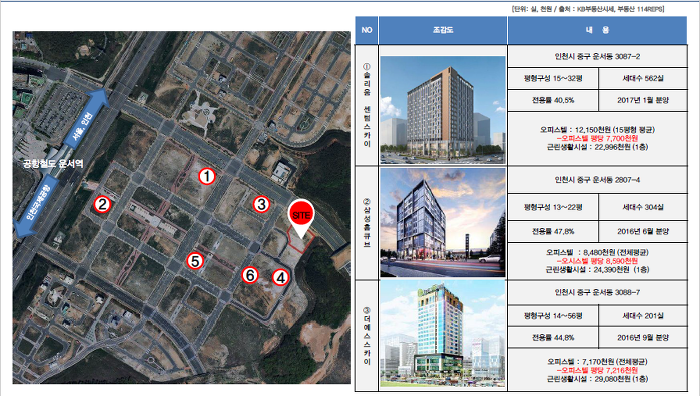Screen dimensions: 700x396
Task: Select address 인천시 중구 운서동 3088-7
Action: (597, 292)
